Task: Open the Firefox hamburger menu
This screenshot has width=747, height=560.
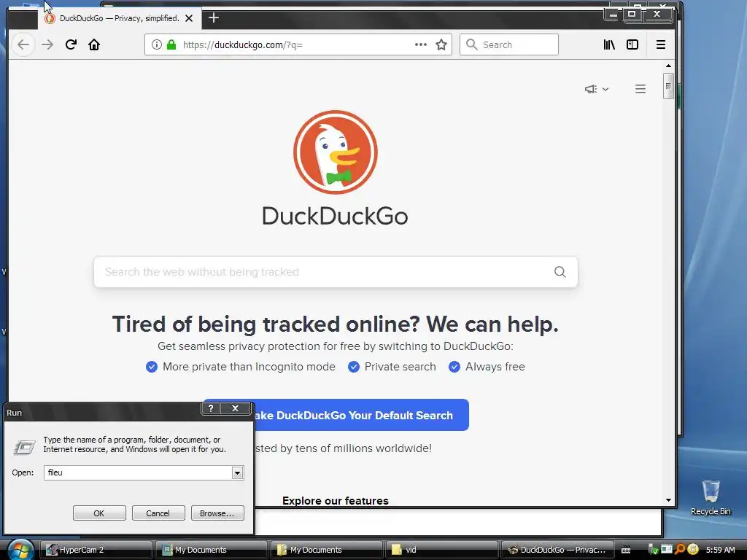Action: click(661, 44)
